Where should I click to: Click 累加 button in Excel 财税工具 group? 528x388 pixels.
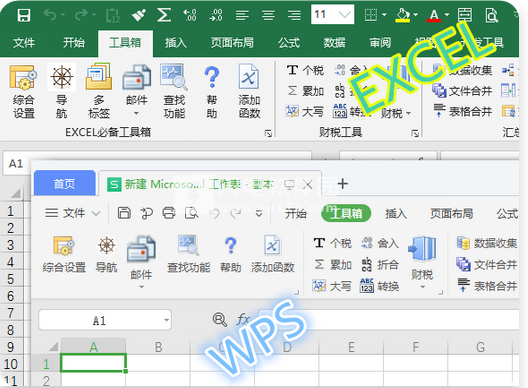point(305,91)
